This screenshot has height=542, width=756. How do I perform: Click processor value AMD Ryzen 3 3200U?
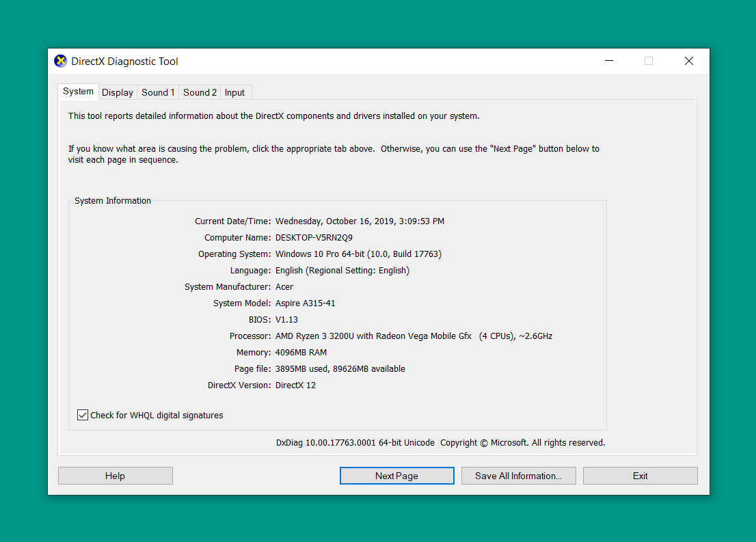(x=414, y=336)
